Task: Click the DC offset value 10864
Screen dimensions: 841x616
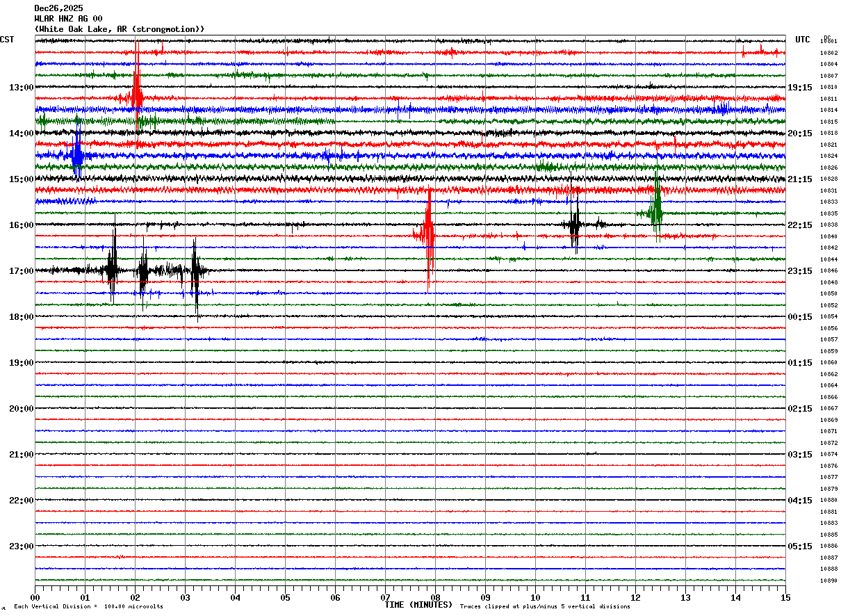Action: (x=828, y=385)
